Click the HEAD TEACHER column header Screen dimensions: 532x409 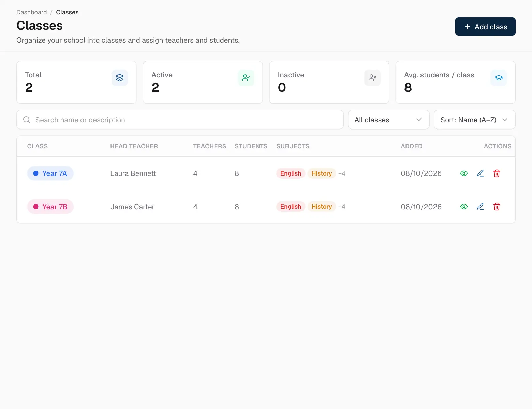click(134, 146)
